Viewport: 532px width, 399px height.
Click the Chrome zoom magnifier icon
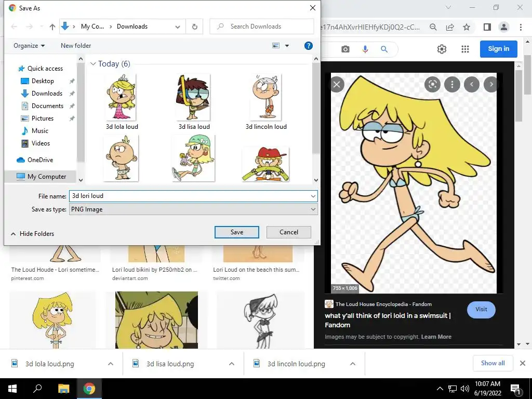433,27
